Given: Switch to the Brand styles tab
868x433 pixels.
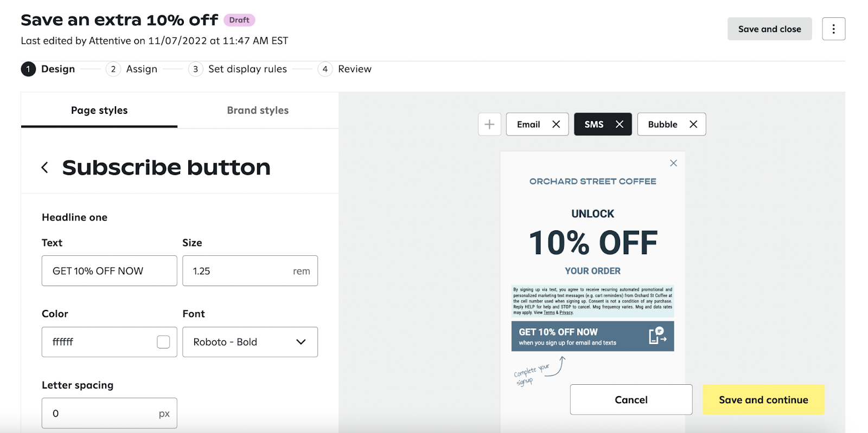Looking at the screenshot, I should (258, 111).
